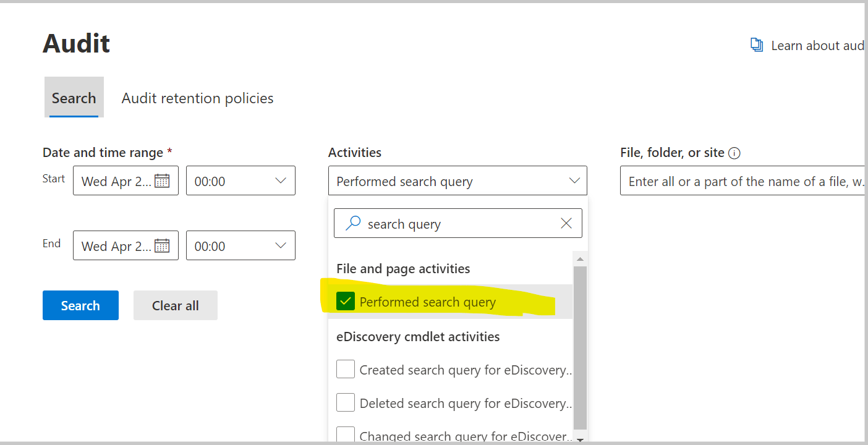Click the magnifier icon in activity search
This screenshot has height=445, width=868.
(x=353, y=223)
